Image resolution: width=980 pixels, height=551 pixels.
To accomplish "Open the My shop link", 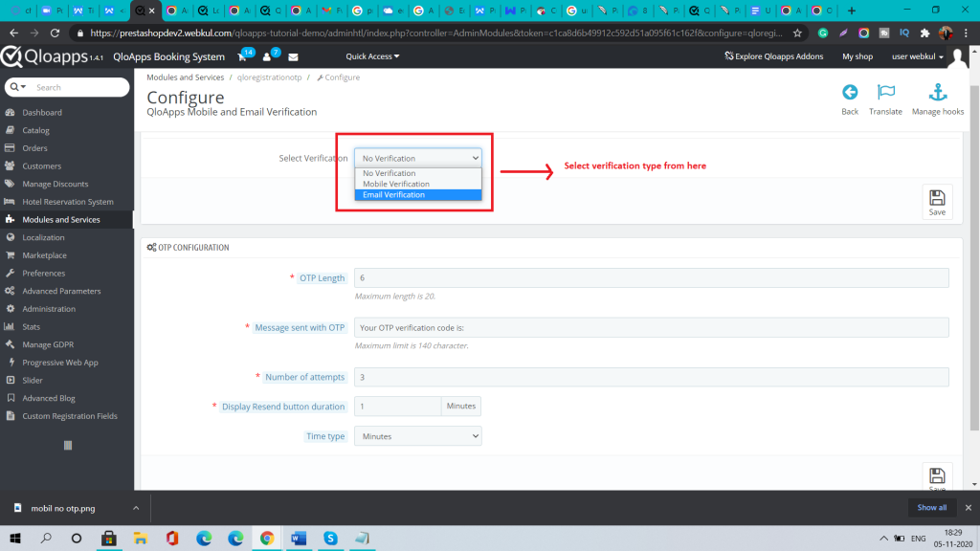I will (x=857, y=56).
